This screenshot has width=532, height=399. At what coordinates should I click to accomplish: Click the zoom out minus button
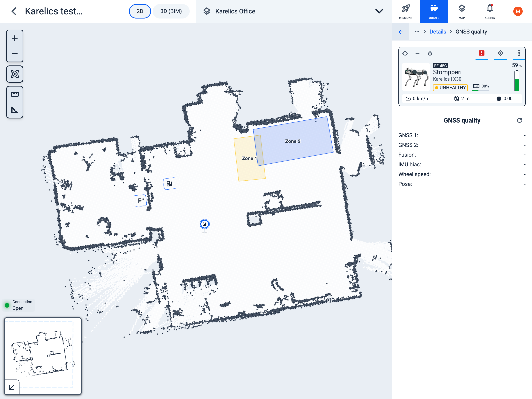point(15,54)
